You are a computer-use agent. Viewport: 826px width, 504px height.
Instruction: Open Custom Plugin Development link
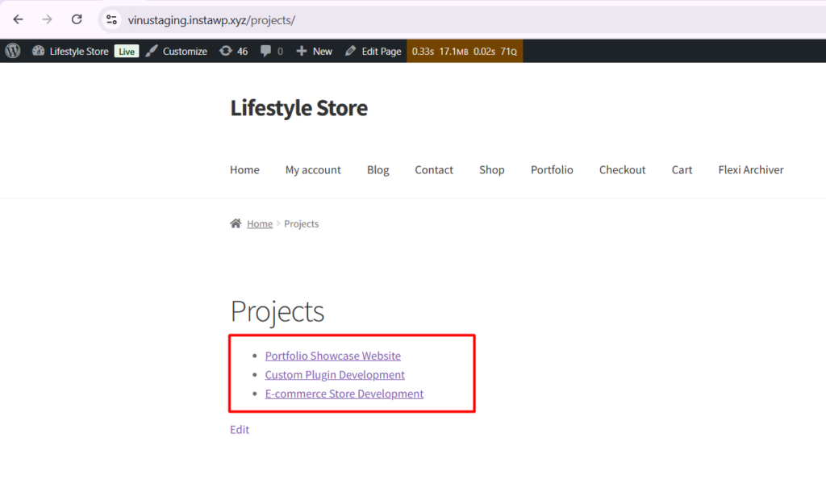pos(335,375)
